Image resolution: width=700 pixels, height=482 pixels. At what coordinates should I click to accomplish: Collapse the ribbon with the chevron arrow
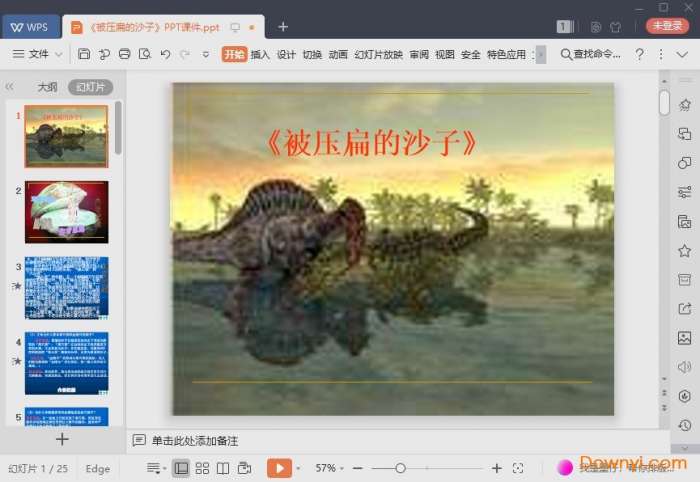682,54
